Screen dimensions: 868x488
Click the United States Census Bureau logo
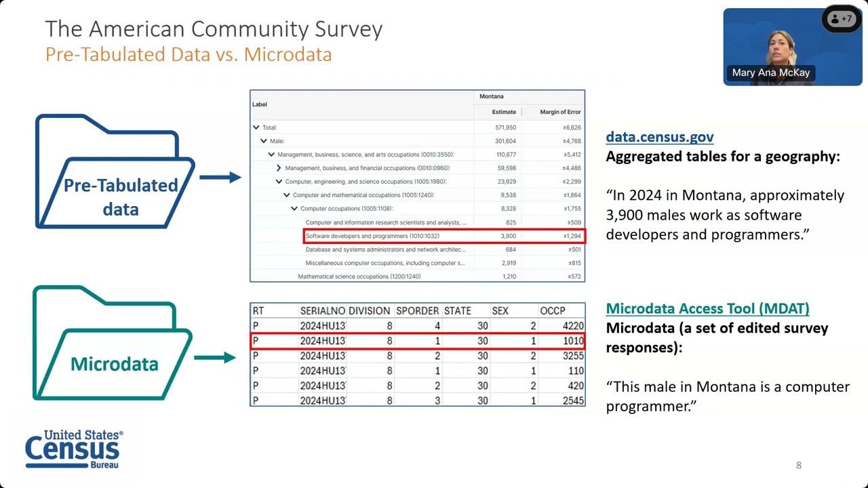tap(74, 449)
